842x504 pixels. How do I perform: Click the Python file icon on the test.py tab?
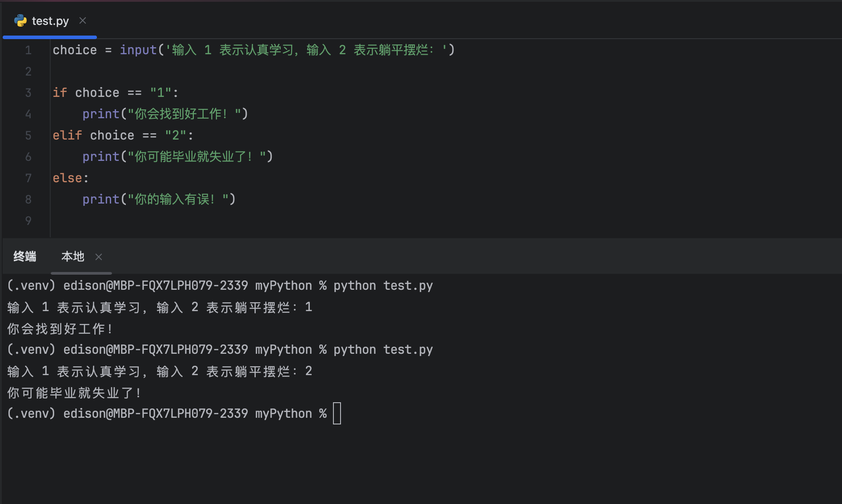tap(21, 20)
